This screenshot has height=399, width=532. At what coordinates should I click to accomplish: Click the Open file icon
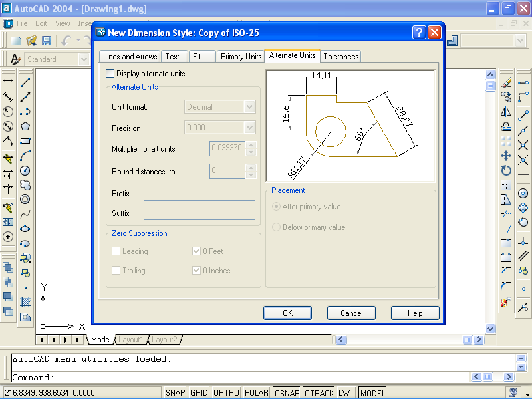coord(31,41)
